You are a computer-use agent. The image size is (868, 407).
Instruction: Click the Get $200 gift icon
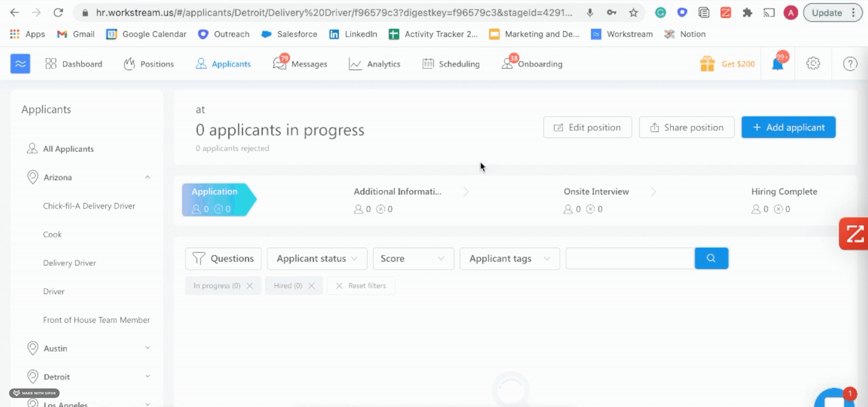pyautogui.click(x=708, y=64)
